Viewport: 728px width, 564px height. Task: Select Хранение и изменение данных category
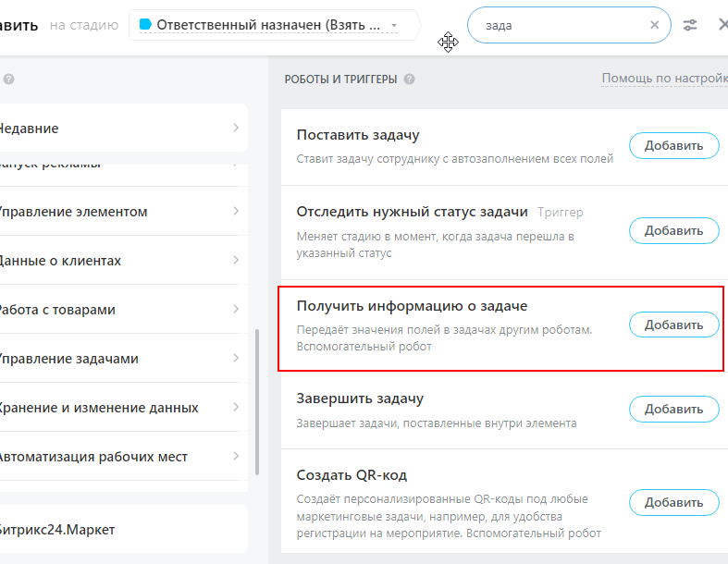(120, 408)
